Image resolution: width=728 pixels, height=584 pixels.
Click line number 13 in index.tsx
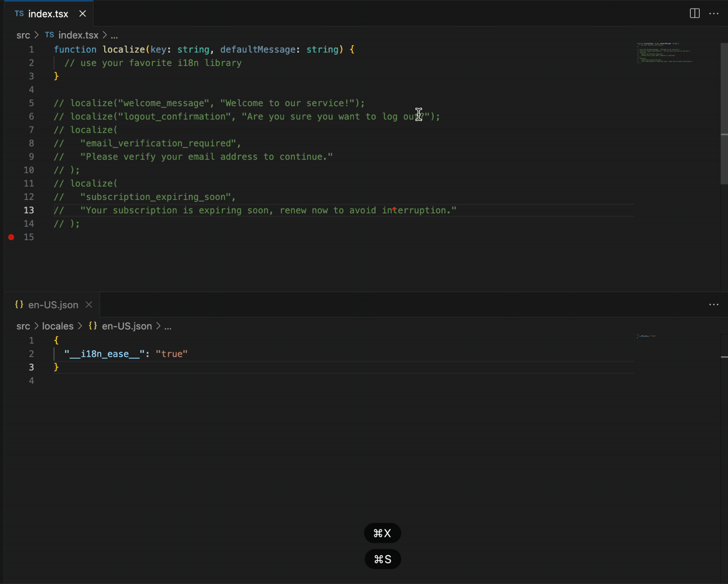29,210
